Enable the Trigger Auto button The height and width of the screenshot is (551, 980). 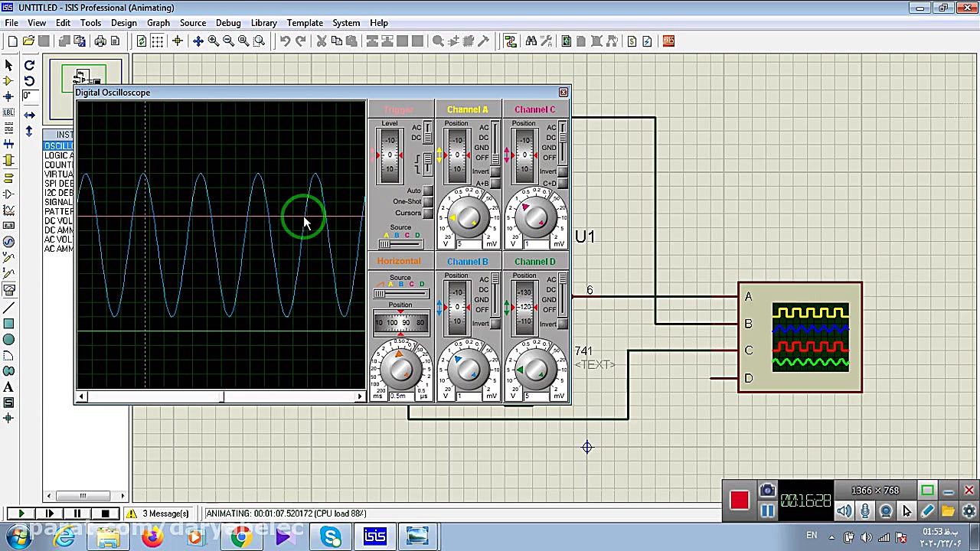pyautogui.click(x=427, y=191)
